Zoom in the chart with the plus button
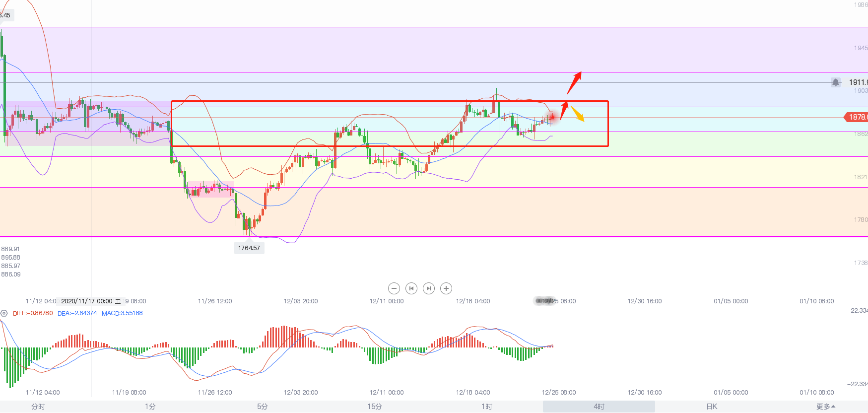The image size is (868, 413). tap(446, 288)
